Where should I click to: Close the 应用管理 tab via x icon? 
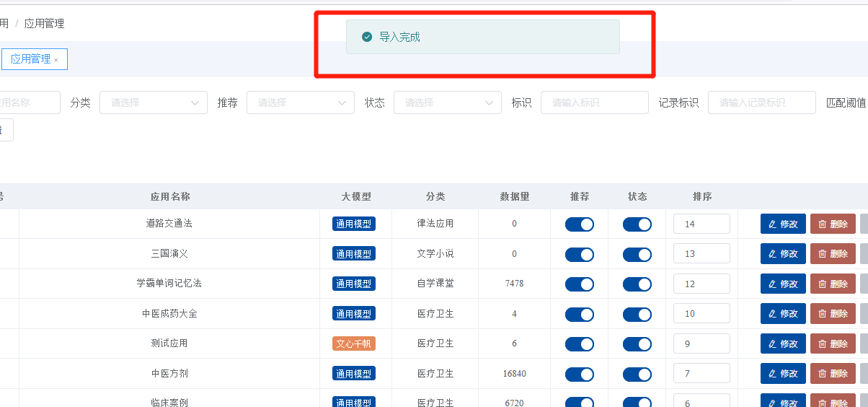(x=56, y=60)
